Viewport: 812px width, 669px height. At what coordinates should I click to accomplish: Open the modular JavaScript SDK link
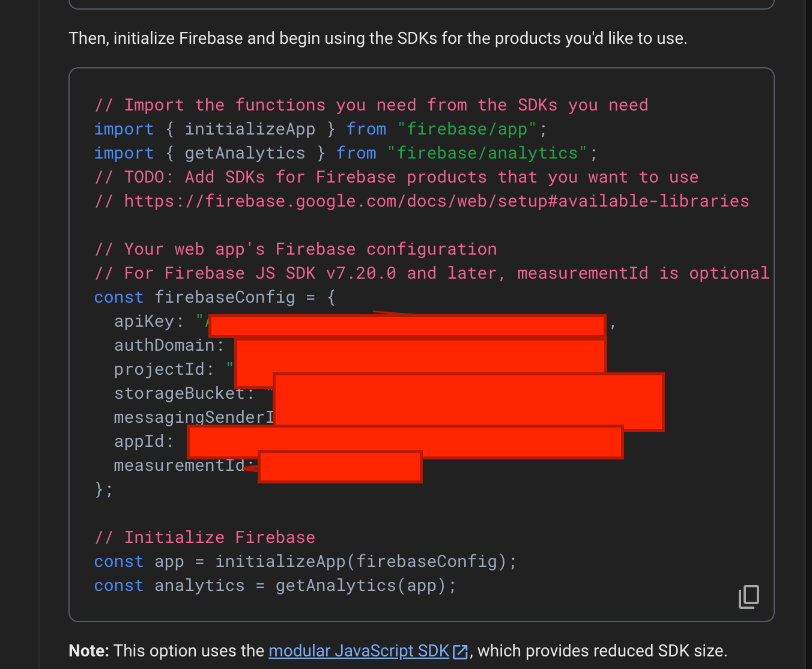pyautogui.click(x=359, y=651)
